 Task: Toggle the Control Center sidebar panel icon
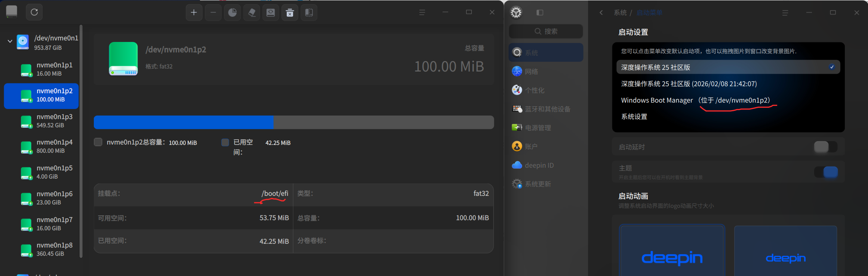click(x=540, y=13)
